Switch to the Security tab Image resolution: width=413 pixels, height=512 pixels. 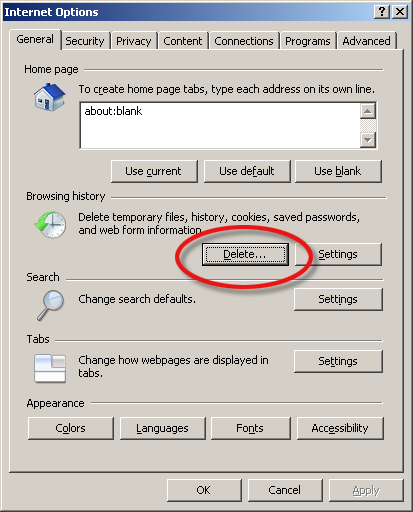[x=85, y=41]
